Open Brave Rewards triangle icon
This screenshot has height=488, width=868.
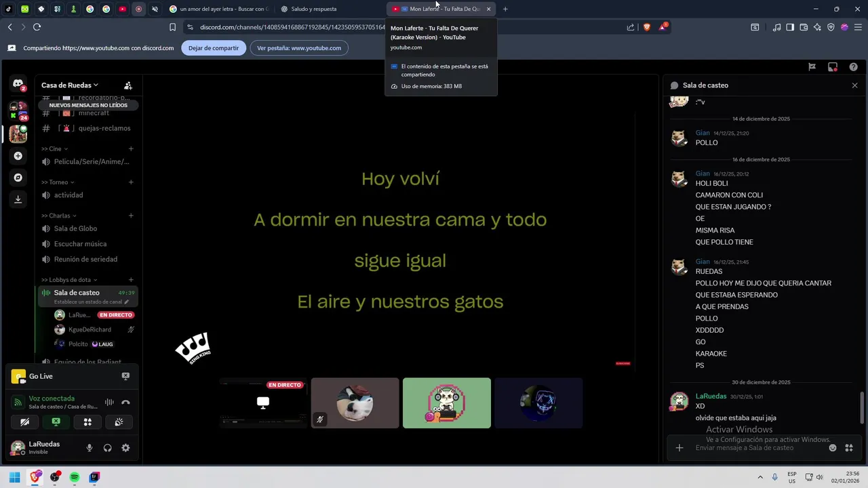pos(664,27)
